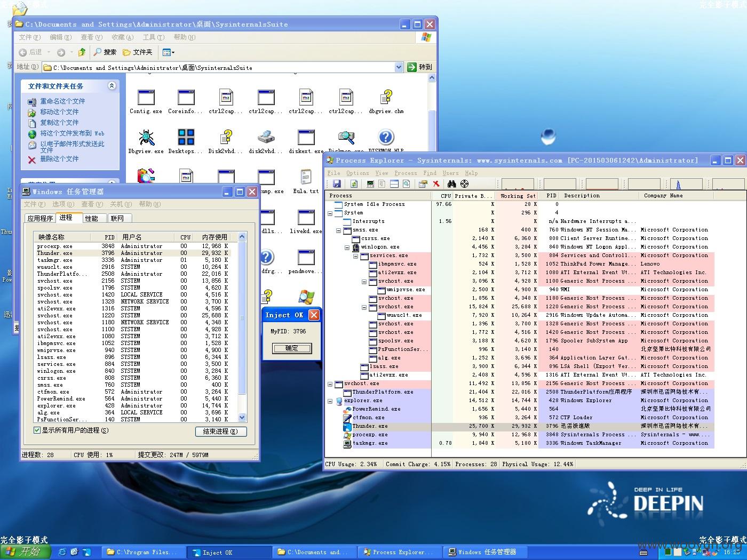Sort Task Manager by 内存使用 column header

click(214, 237)
